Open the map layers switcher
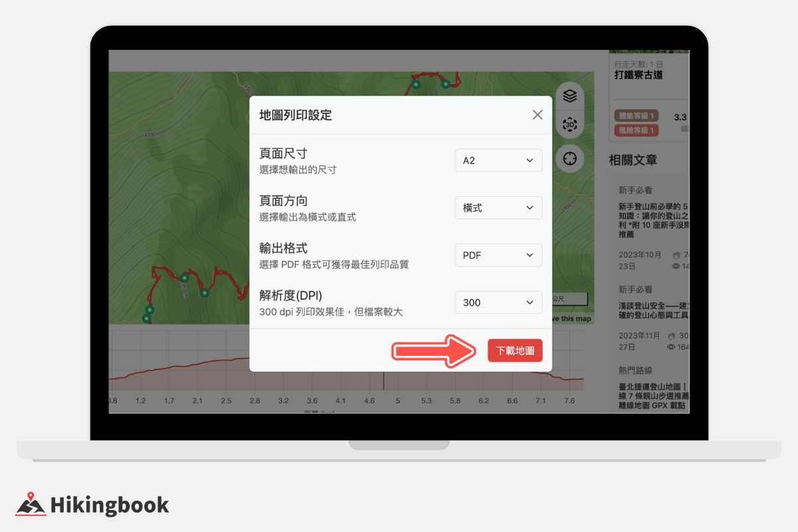The height and width of the screenshot is (532, 798). 569,96
